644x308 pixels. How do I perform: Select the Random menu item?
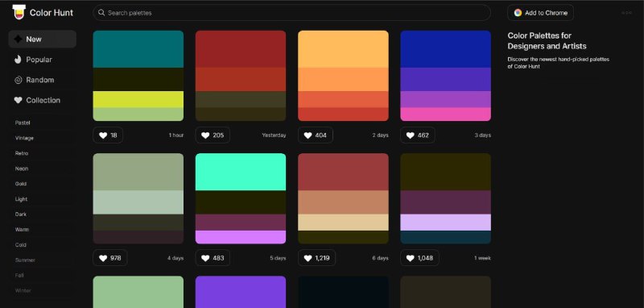click(43, 80)
